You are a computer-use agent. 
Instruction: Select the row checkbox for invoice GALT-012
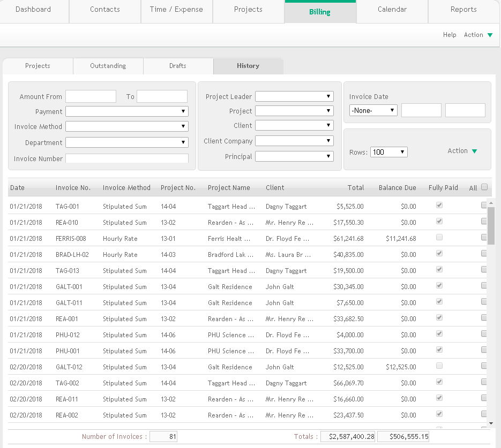coord(484,366)
